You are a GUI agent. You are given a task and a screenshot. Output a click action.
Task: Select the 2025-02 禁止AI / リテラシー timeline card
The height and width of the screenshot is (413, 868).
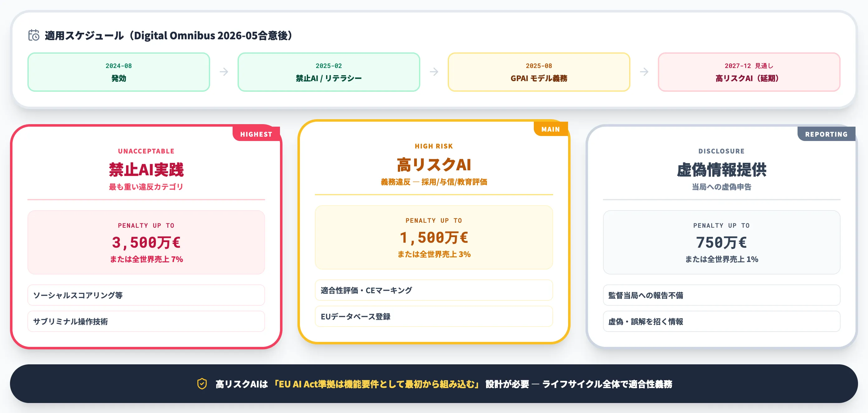(329, 72)
